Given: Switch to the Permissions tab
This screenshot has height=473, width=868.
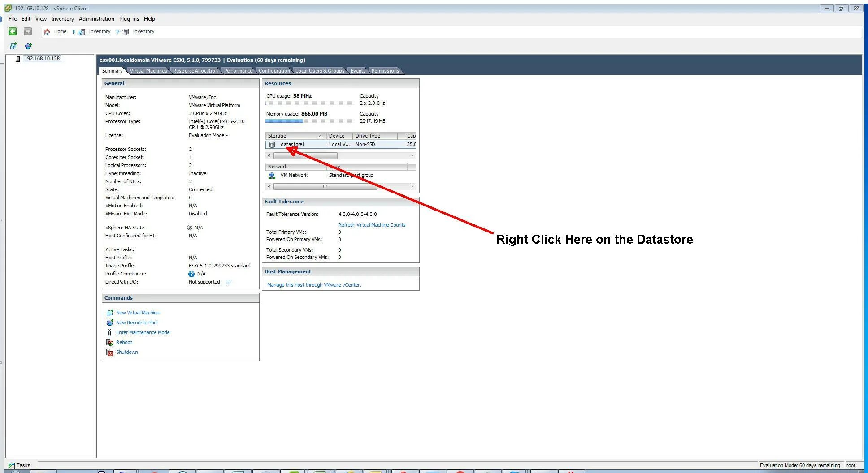Looking at the screenshot, I should 385,71.
